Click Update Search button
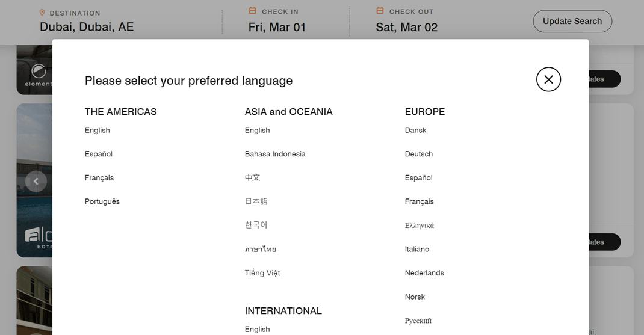This screenshot has height=335, width=644. coord(572,21)
